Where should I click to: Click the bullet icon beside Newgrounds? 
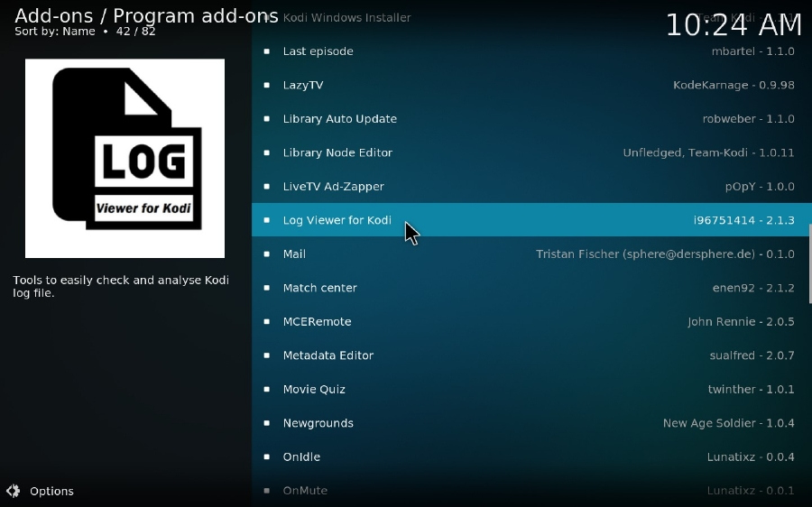(267, 422)
